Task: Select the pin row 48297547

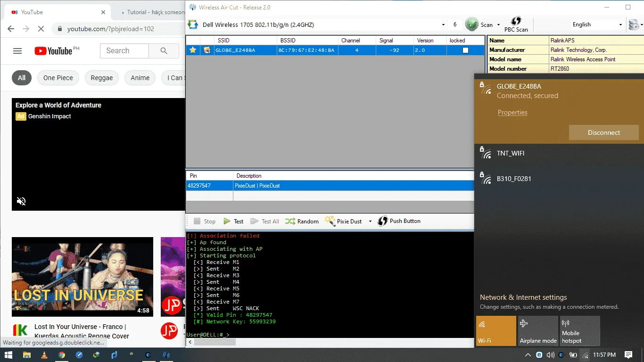Action: (330, 186)
